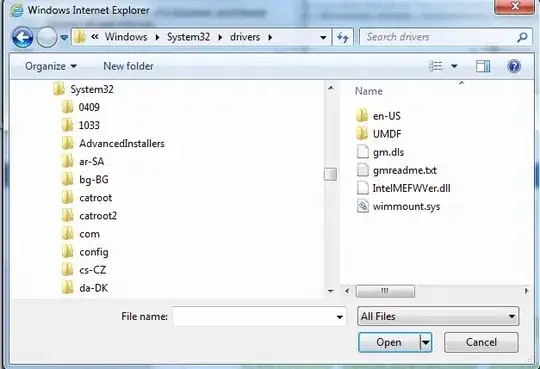Select the en-US folder in file list
Viewport: 540px width, 369px height.
(378, 116)
